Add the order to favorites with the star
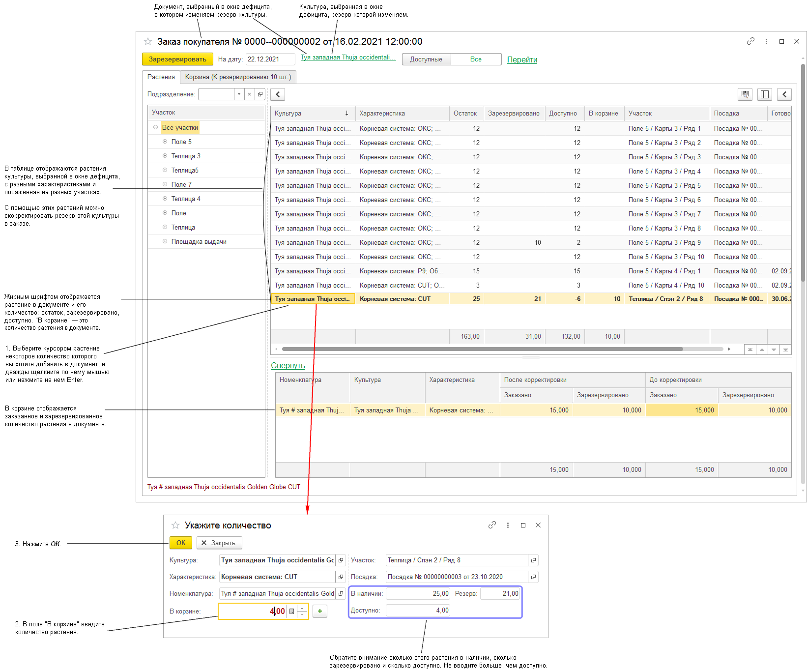This screenshot has height=672, width=807. click(148, 42)
